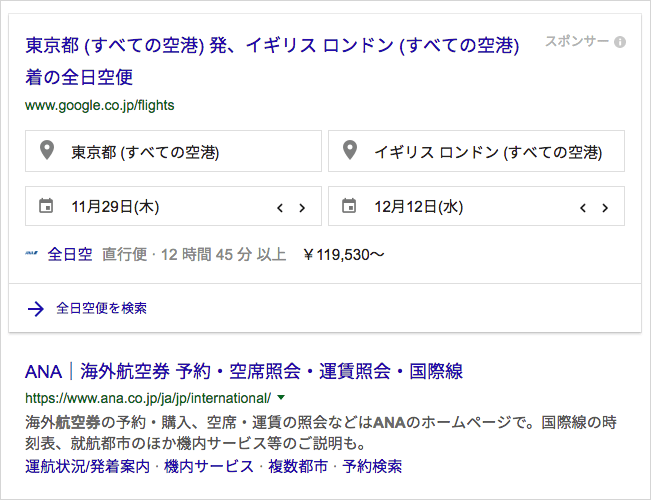Open 複数都市 sitelink

[x=298, y=466]
